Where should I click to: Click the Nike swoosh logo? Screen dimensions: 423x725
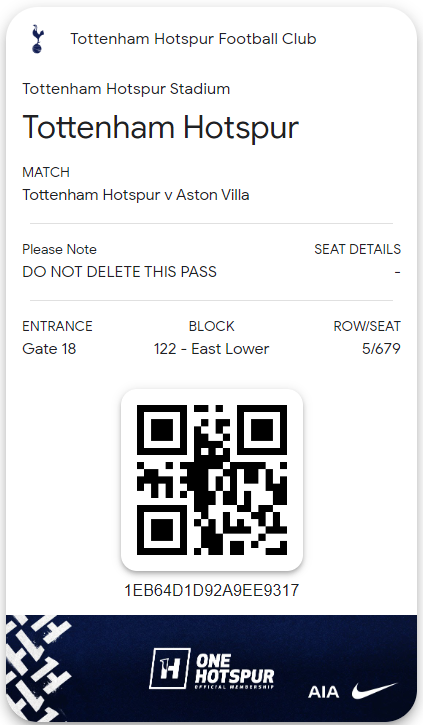coord(374,691)
